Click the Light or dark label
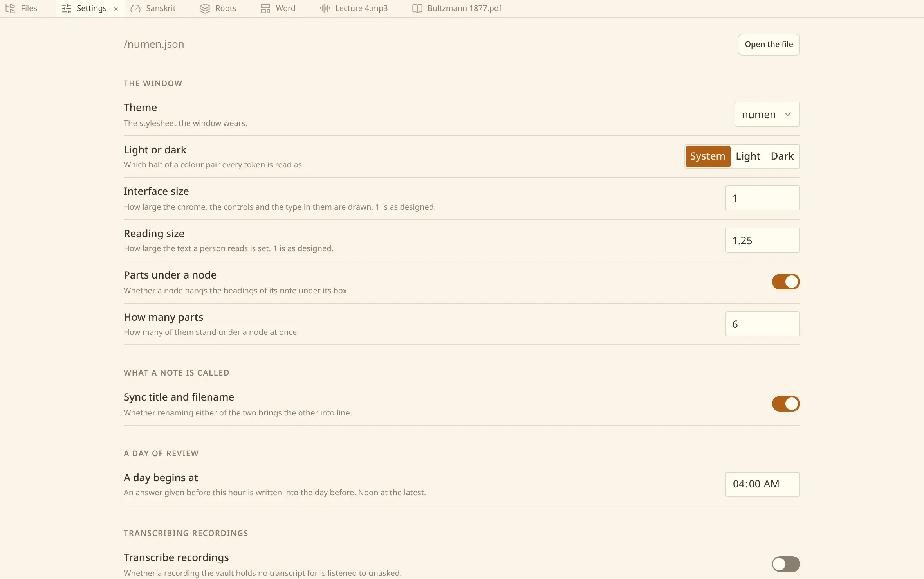This screenshot has width=924, height=579. click(155, 150)
